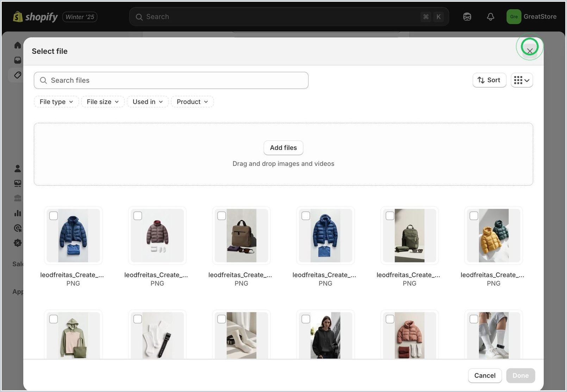Open the Sidekick assistant icon

(467, 17)
